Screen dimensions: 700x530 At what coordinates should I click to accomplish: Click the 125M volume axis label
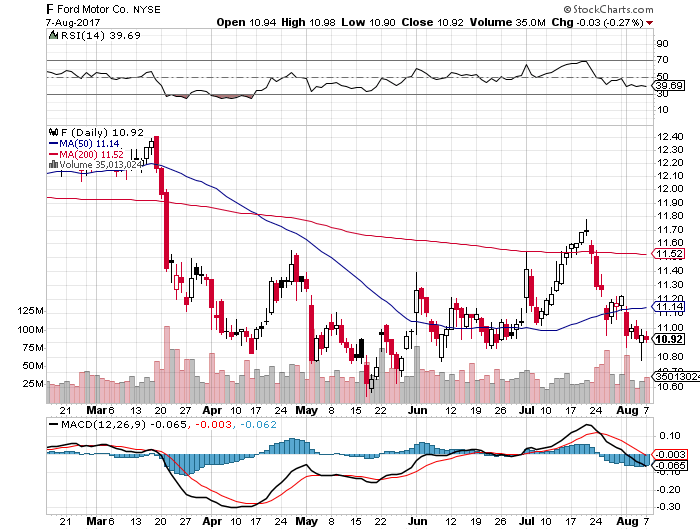[30, 311]
